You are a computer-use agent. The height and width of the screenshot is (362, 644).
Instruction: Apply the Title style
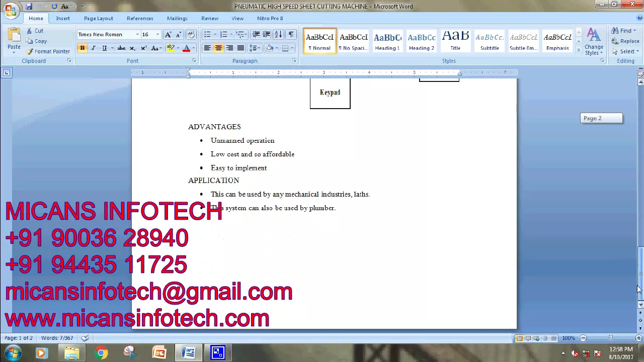pyautogui.click(x=455, y=41)
